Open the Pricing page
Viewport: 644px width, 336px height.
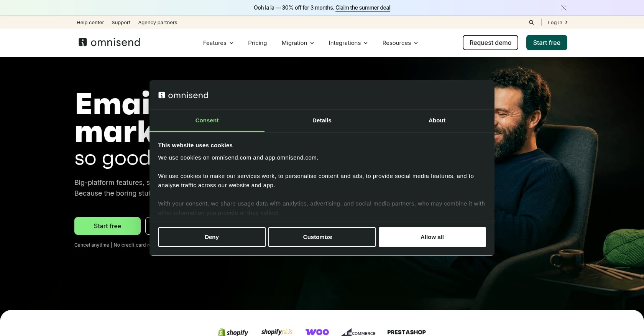(257, 43)
